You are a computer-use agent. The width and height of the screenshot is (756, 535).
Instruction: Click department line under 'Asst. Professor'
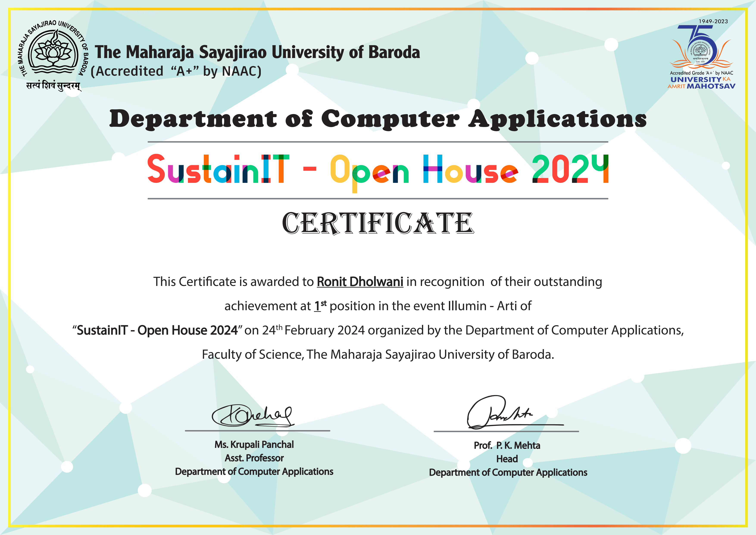click(254, 472)
